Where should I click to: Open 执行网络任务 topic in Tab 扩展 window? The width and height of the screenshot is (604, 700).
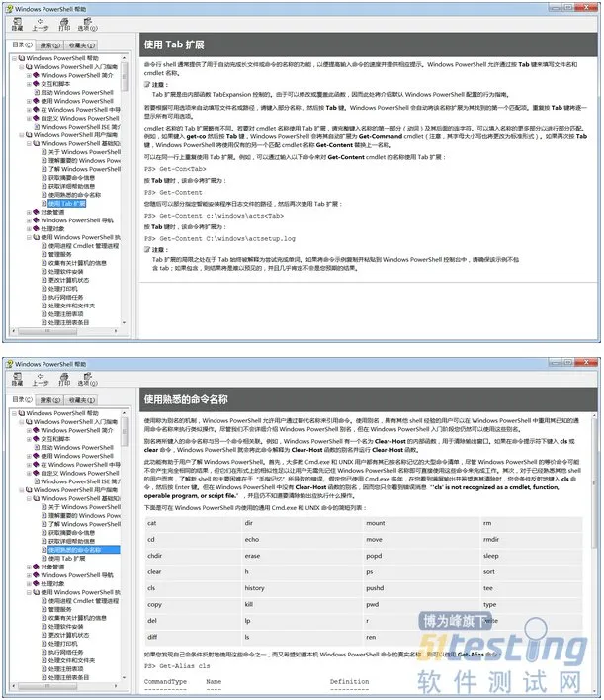[65, 298]
